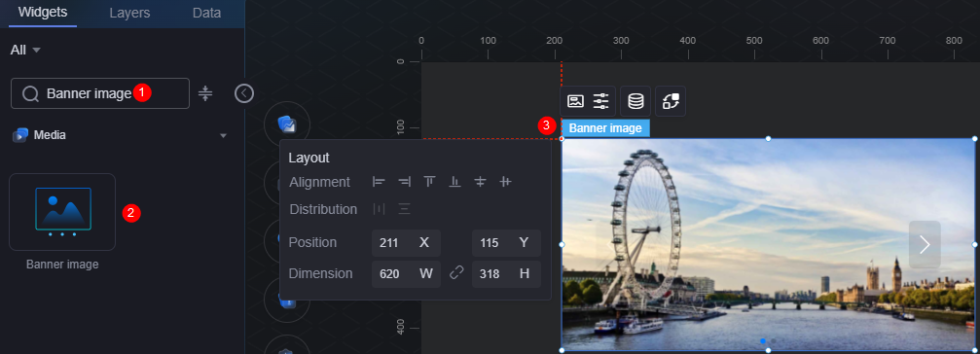Go to the next banner slide
980x354 pixels.
pyautogui.click(x=925, y=245)
